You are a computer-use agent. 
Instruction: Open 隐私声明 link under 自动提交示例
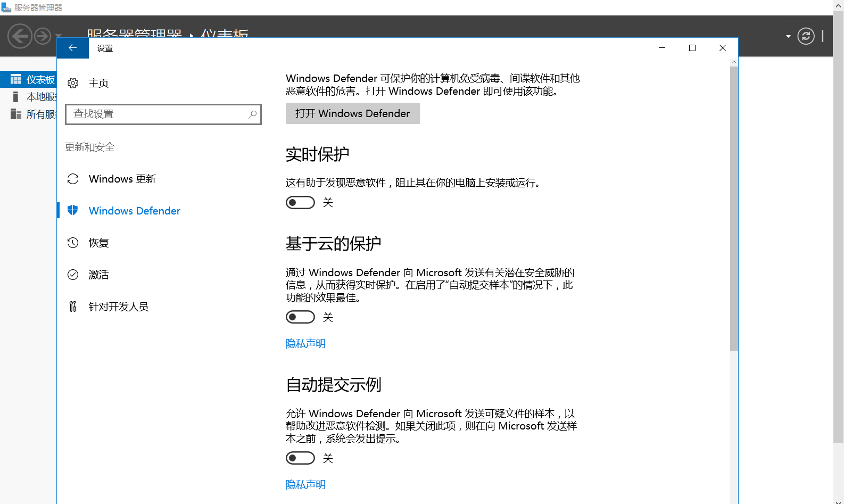click(x=305, y=484)
